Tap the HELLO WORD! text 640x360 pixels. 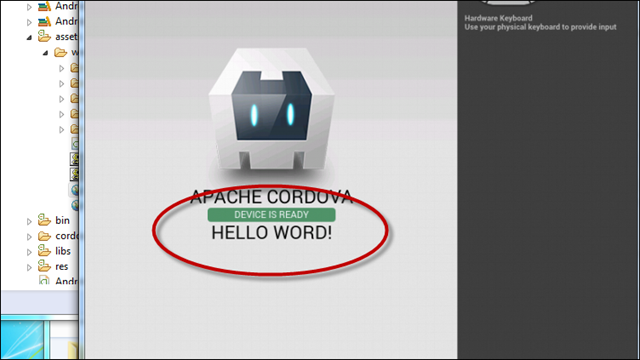[271, 233]
